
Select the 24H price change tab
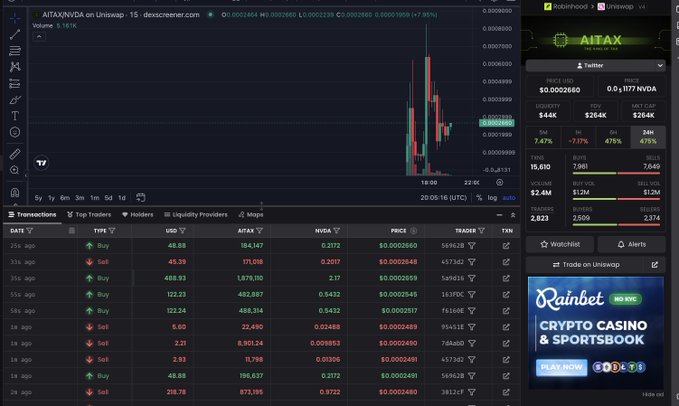pos(648,137)
